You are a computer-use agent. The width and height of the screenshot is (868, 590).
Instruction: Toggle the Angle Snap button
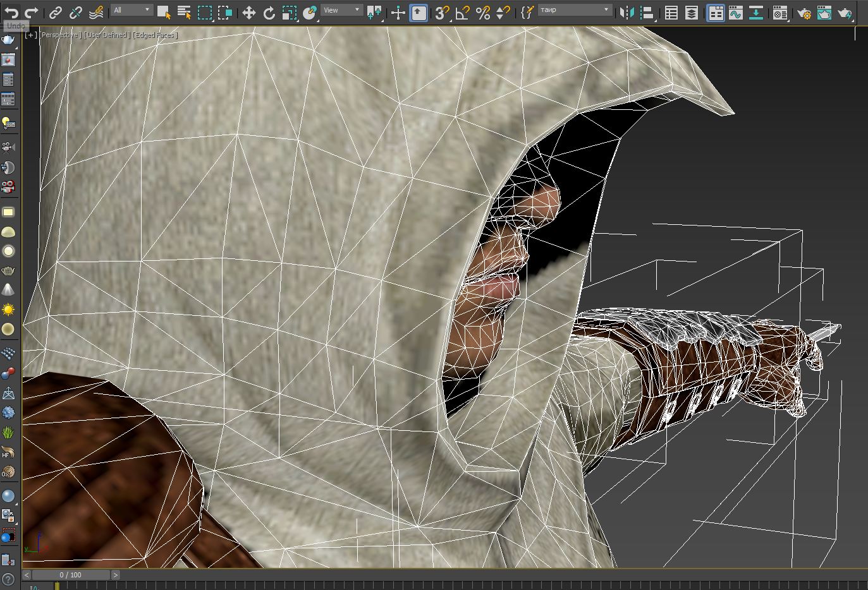[x=463, y=13]
